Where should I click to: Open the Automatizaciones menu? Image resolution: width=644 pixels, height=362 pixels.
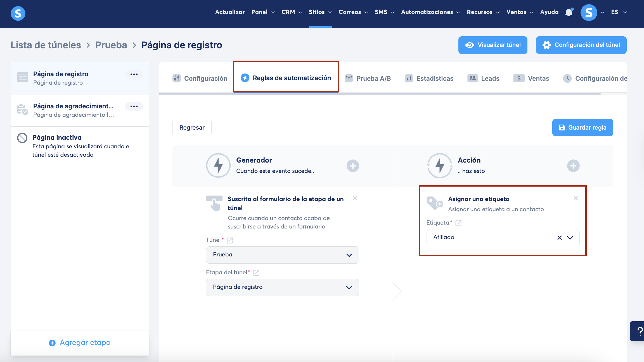[430, 12]
